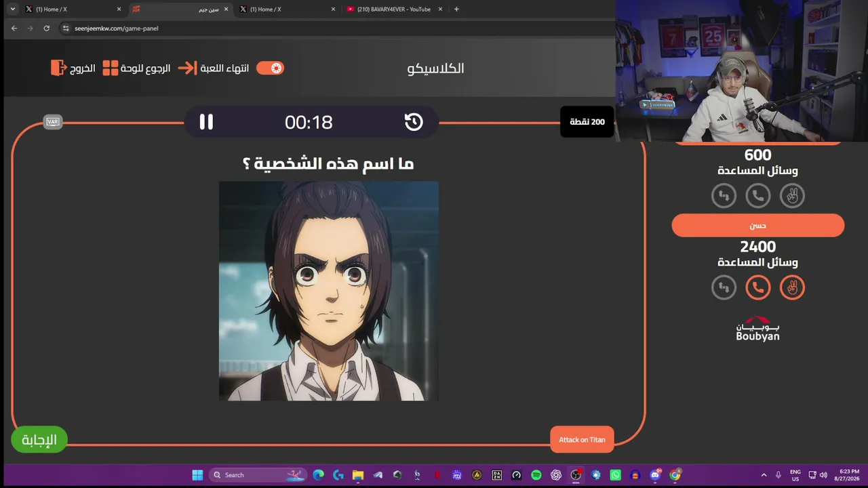Click the حسن team name bar

(758, 226)
